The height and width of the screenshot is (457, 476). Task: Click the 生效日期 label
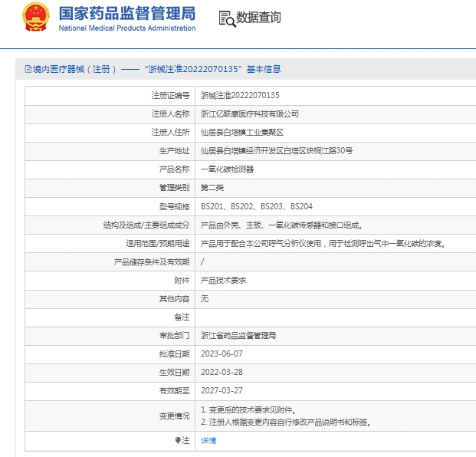174,372
